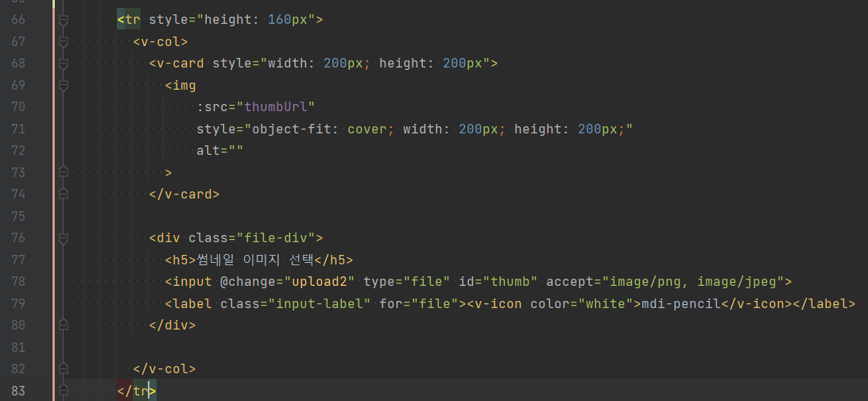The height and width of the screenshot is (401, 868).
Task: Click the fold end marker on line 73
Action: tap(63, 172)
